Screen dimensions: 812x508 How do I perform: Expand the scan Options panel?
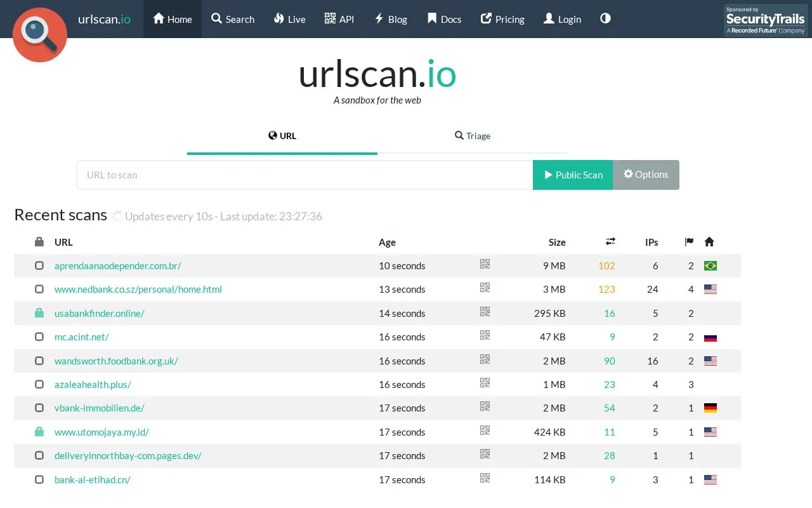click(x=646, y=175)
